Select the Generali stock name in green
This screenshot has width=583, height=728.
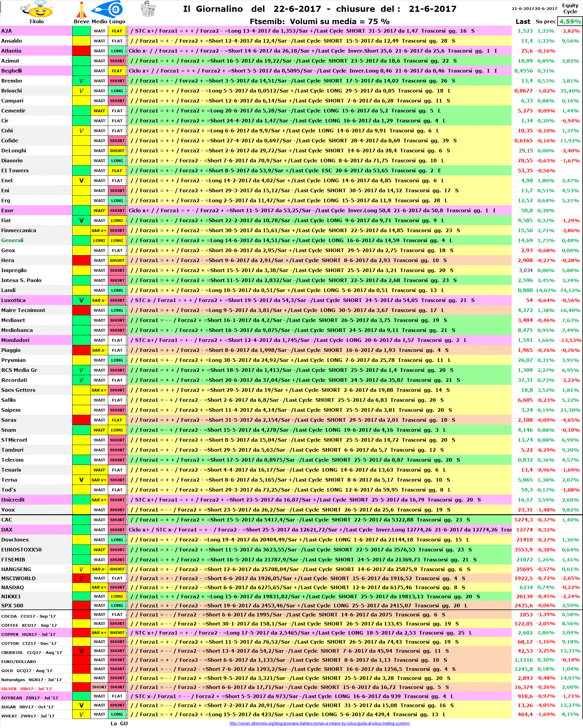tap(12, 240)
